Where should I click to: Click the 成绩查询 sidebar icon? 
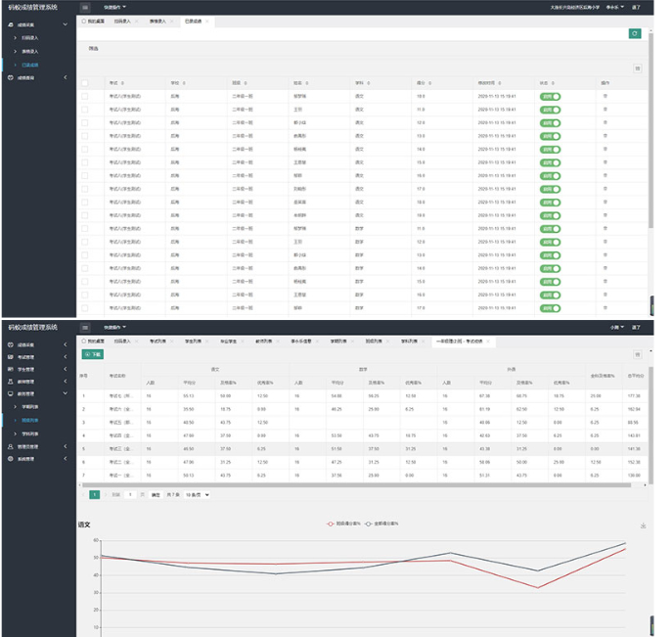pos(11,76)
